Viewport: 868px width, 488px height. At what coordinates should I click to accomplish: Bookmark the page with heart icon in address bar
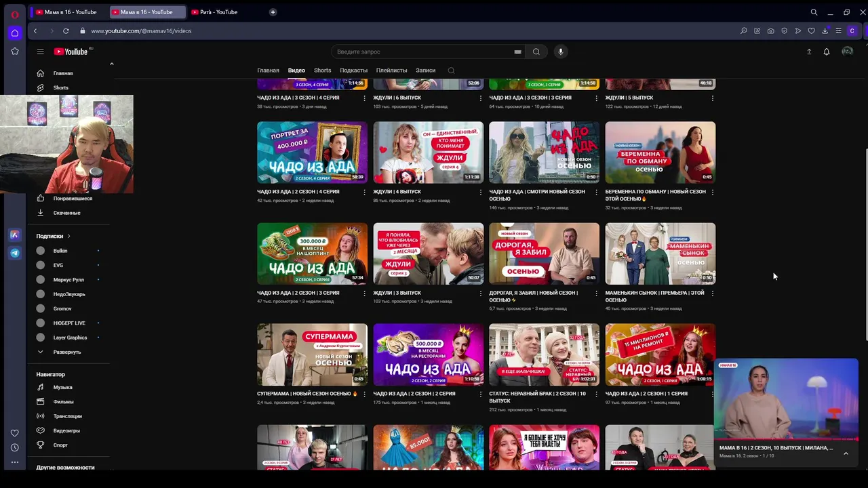tap(812, 30)
